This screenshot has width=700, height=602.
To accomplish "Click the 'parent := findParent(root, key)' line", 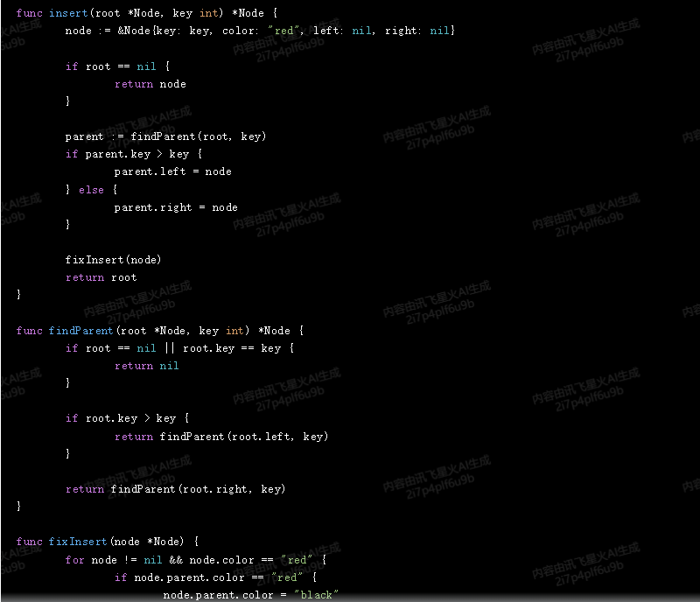I will [165, 136].
